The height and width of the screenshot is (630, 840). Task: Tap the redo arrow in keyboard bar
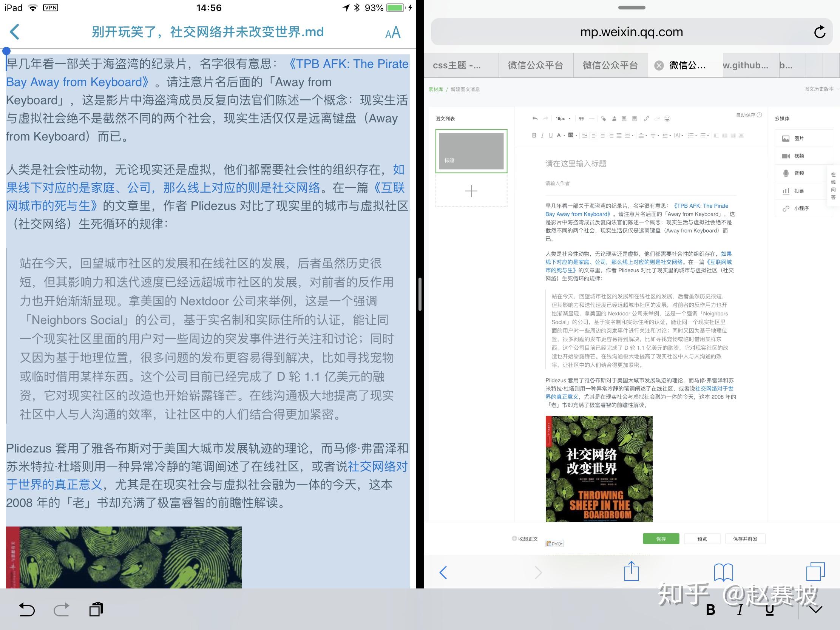coord(62,610)
